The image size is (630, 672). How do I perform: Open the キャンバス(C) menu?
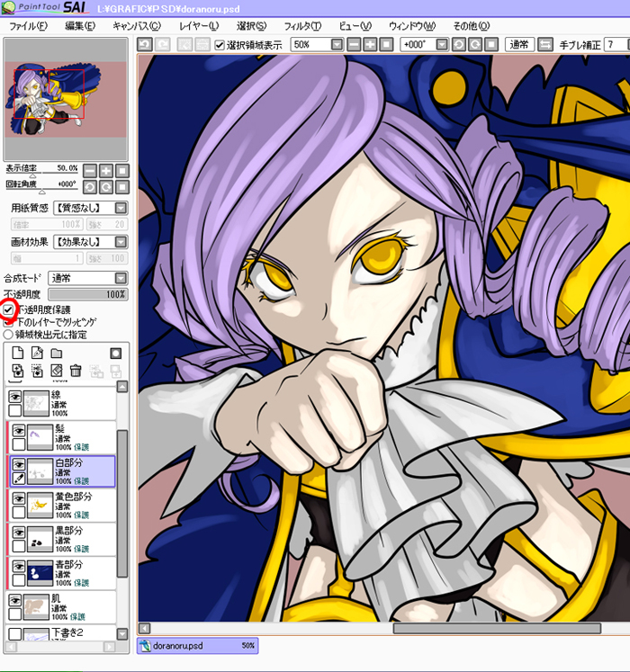tap(137, 26)
